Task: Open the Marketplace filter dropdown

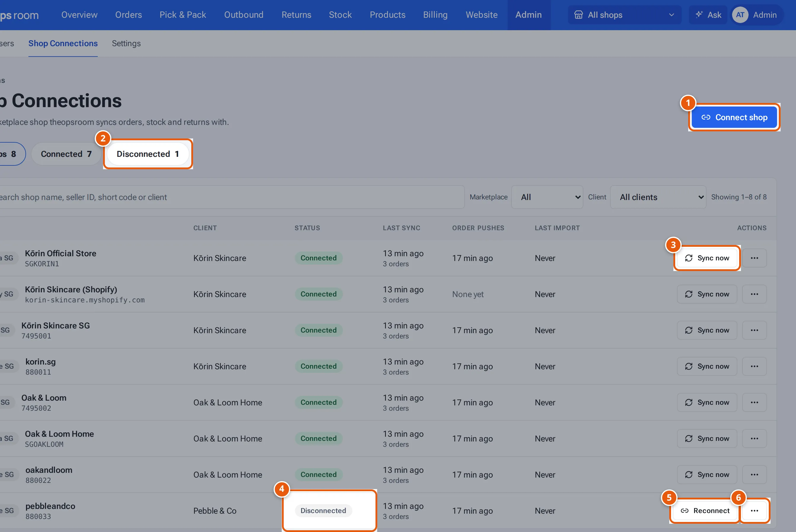Action: tap(547, 197)
